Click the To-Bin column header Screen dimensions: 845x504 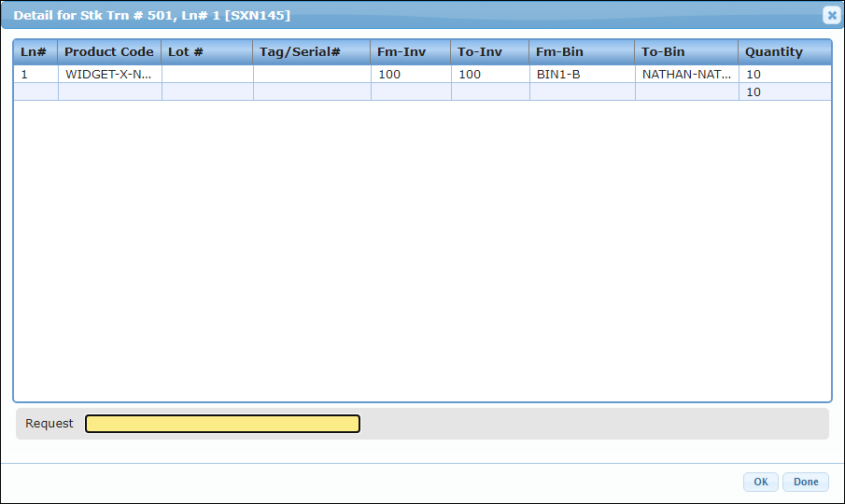[686, 52]
